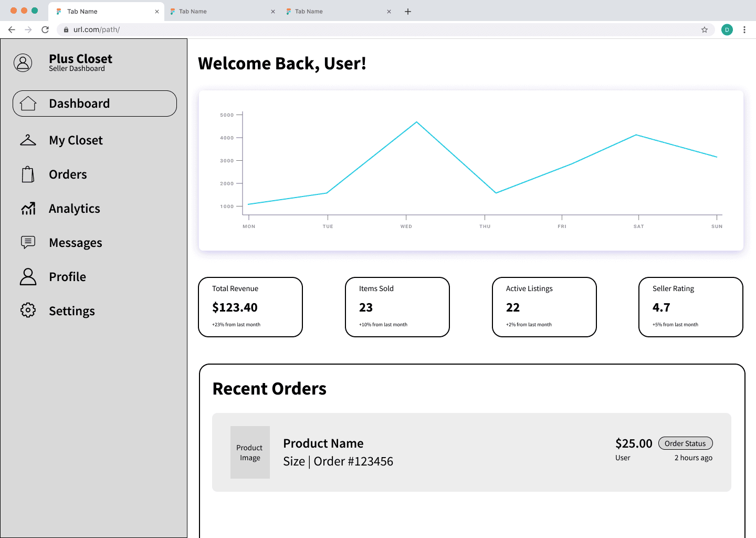Viewport: 756px width, 538px height.
Task: Open the browser three-dot menu
Action: pos(744,30)
